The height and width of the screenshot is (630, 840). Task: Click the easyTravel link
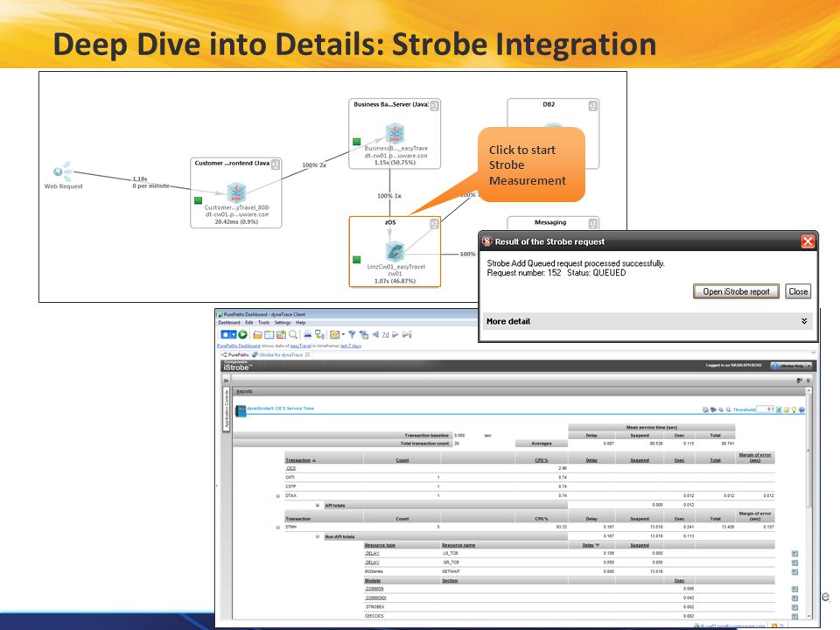[300, 346]
